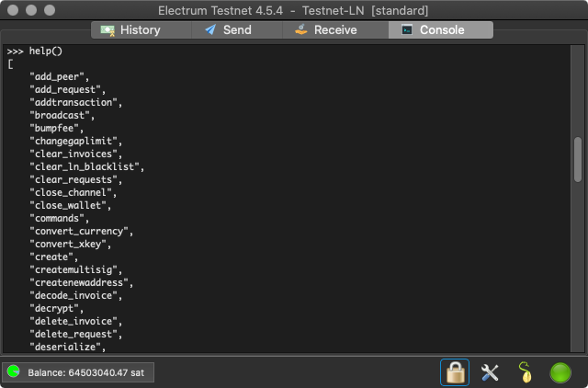Click the "commands" entry
This screenshot has height=388, width=588.
pos(59,219)
